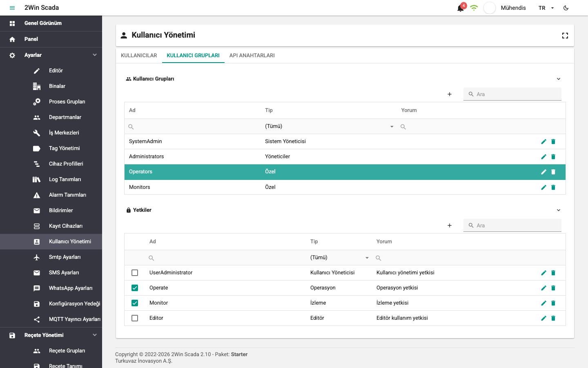Uncheck the Monitor permission checkbox
The image size is (588, 368).
click(135, 303)
